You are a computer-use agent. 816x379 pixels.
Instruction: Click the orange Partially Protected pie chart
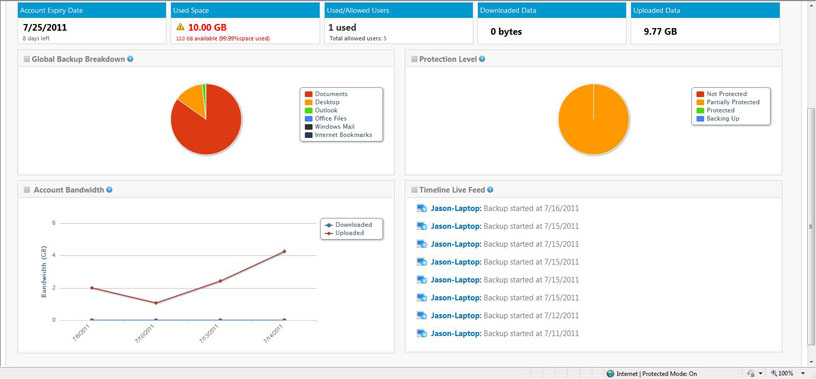click(594, 119)
